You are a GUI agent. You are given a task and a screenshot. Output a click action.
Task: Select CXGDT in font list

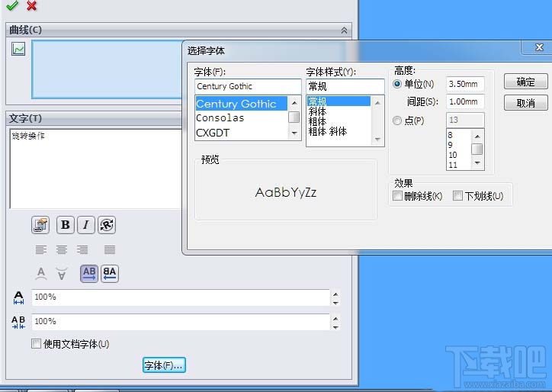click(x=242, y=133)
